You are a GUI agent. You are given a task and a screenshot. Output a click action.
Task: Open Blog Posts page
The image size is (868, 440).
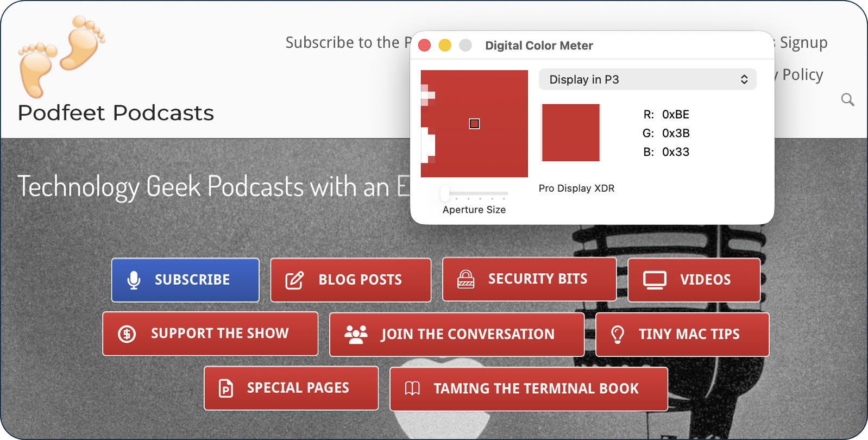click(351, 280)
